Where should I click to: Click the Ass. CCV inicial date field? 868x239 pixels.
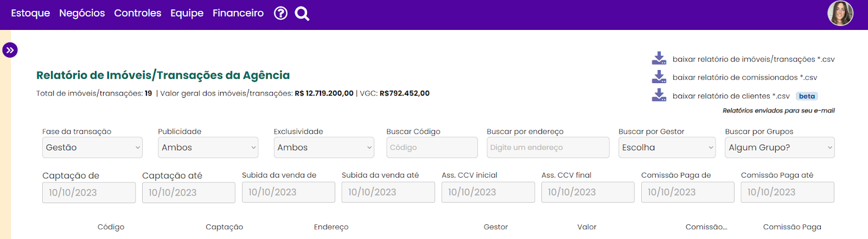tap(488, 192)
